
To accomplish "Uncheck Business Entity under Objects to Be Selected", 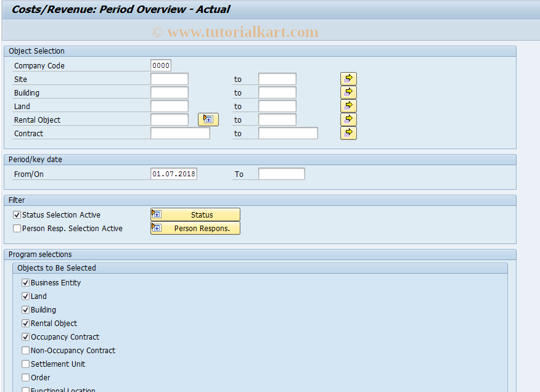I will click(x=25, y=282).
